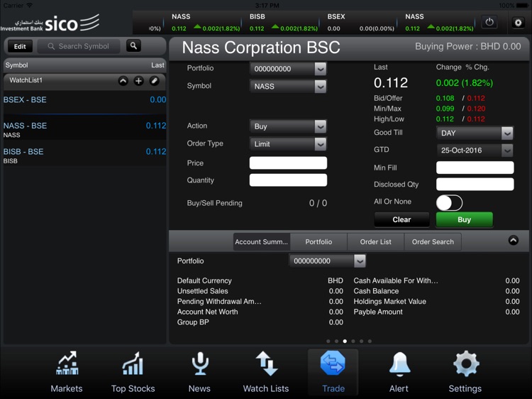Tap the Account Net Worth row
The height and width of the screenshot is (399, 532).
tap(260, 312)
